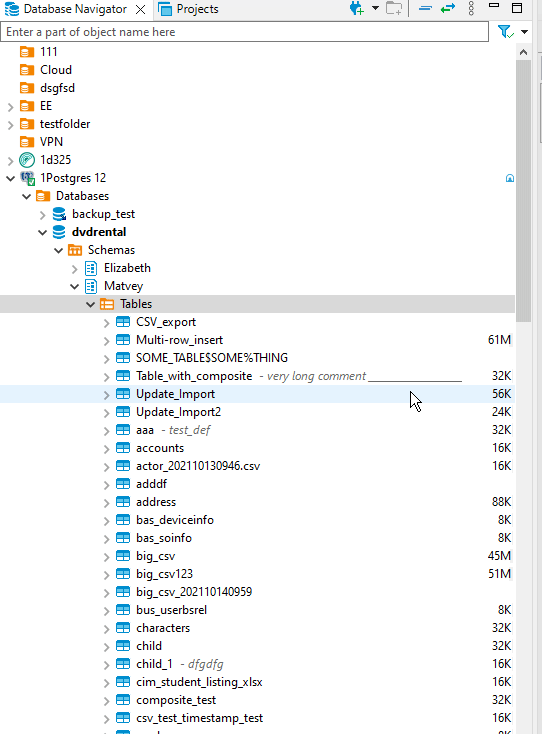
Task: Click the Schemas folder icon
Action: pyautogui.click(x=75, y=250)
